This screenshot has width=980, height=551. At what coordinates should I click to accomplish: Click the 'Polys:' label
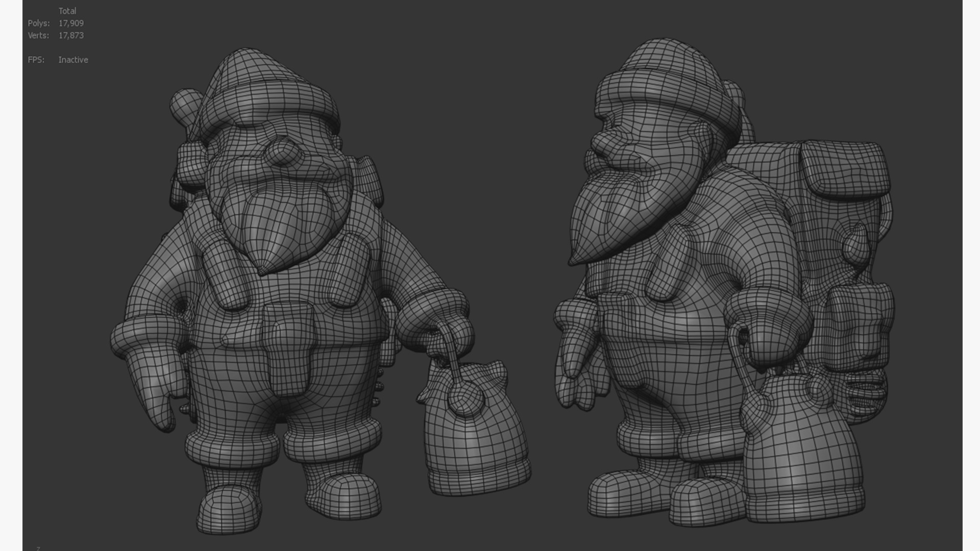click(x=39, y=23)
